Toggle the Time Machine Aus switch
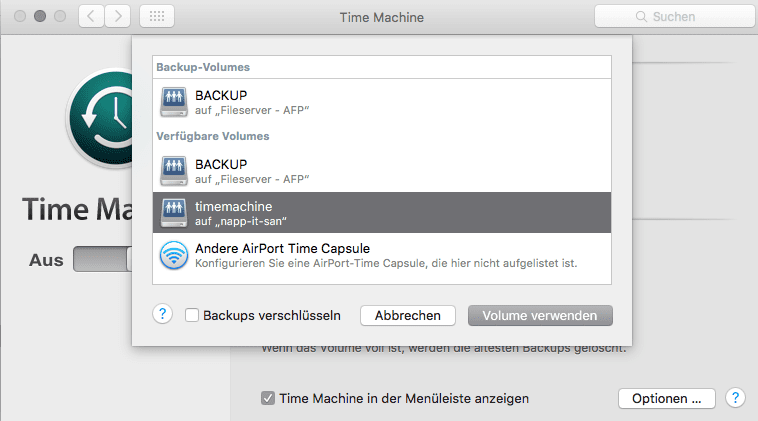The height and width of the screenshot is (421, 758). point(102,260)
